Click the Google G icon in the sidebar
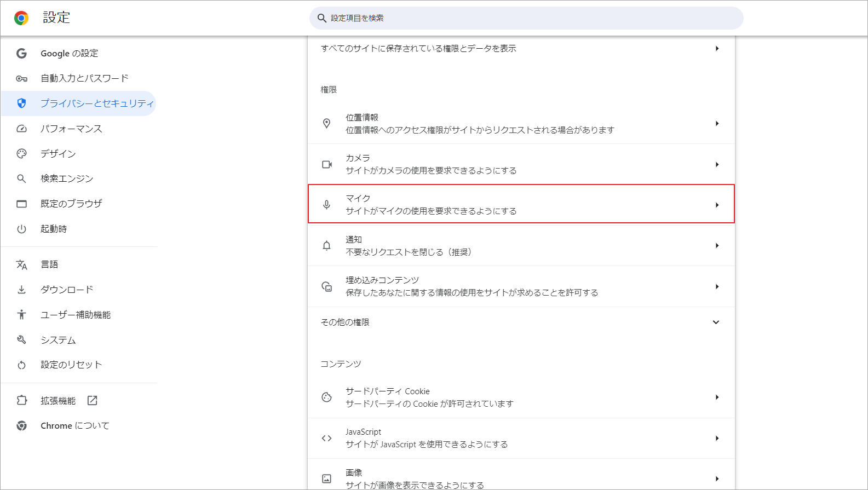The height and width of the screenshot is (490, 868). [21, 53]
